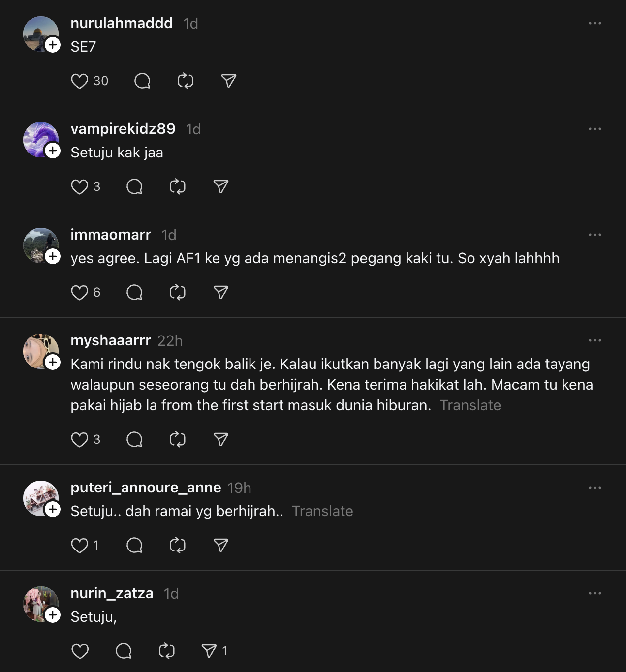Share myshaaarrr's comment via send icon
The height and width of the screenshot is (672, 626).
(x=220, y=439)
